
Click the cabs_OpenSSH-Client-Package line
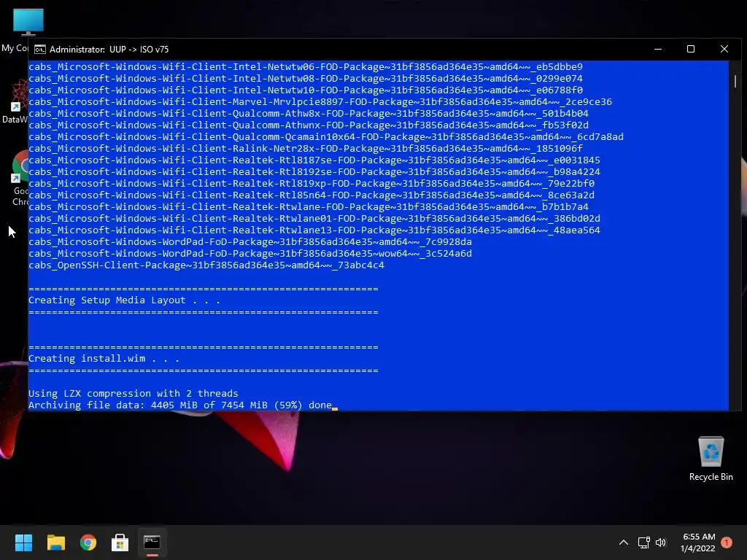[x=206, y=265]
